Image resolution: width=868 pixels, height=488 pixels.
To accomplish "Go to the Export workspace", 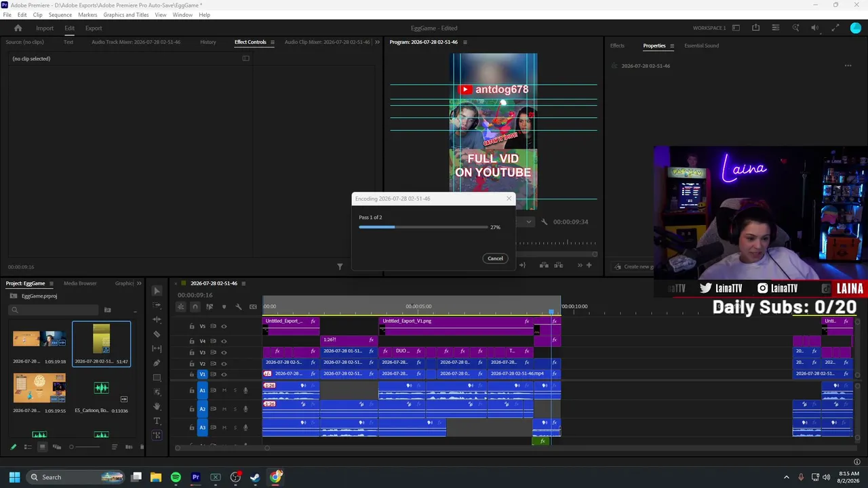I will pos(94,28).
